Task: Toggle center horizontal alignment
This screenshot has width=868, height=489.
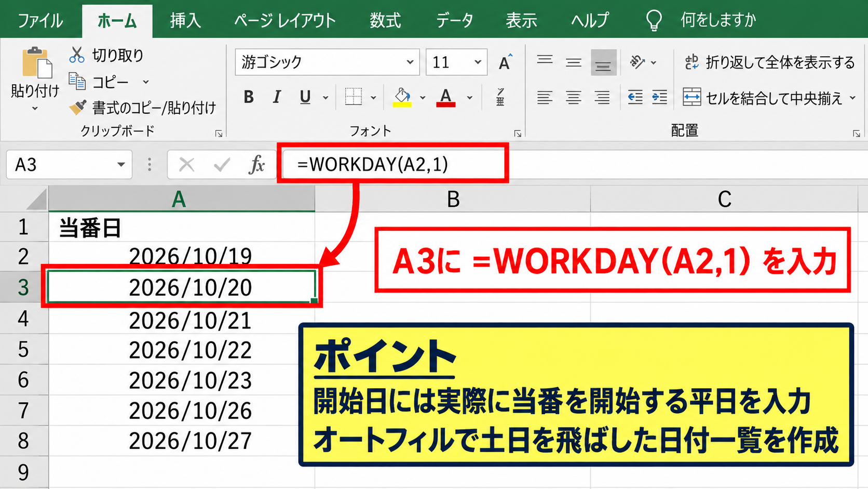Action: pyautogui.click(x=574, y=97)
